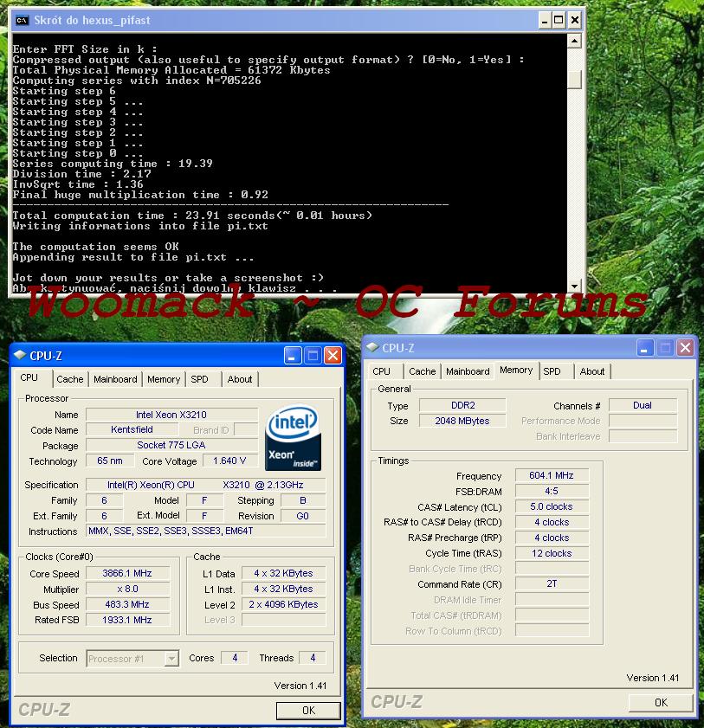Click the 604.1 MHz memory frequency value
This screenshot has width=704, height=728.
click(552, 475)
